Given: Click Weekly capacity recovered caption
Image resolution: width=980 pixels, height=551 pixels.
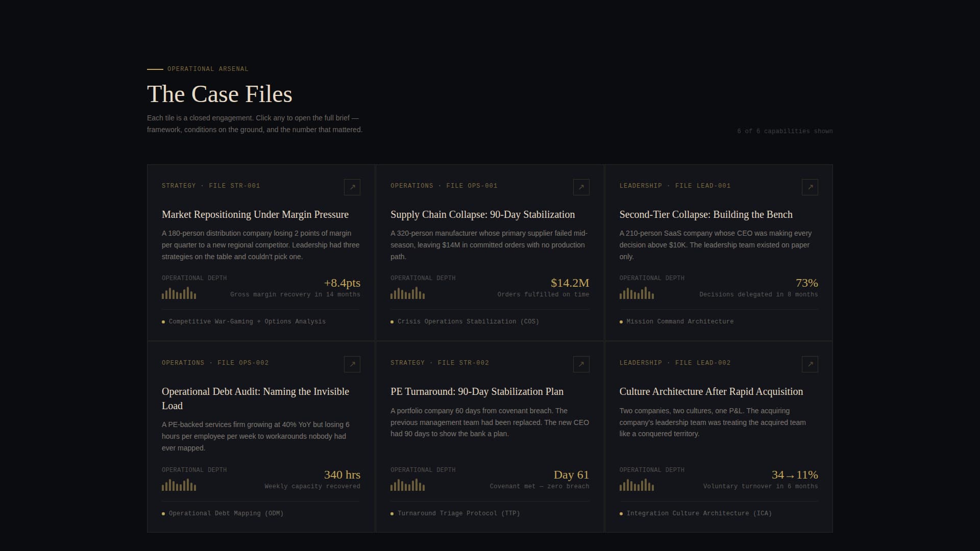Looking at the screenshot, I should point(312,487).
